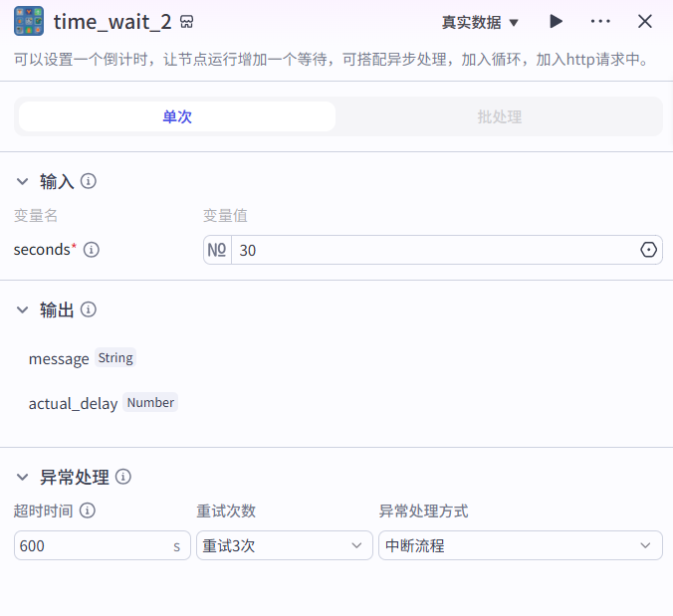Show info tooltip for 输入

89,181
